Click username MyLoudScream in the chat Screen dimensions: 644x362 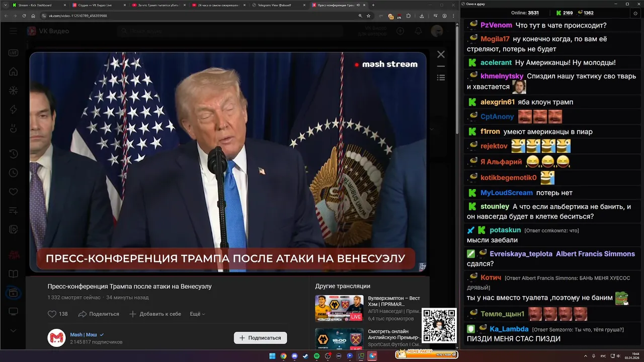pyautogui.click(x=506, y=193)
